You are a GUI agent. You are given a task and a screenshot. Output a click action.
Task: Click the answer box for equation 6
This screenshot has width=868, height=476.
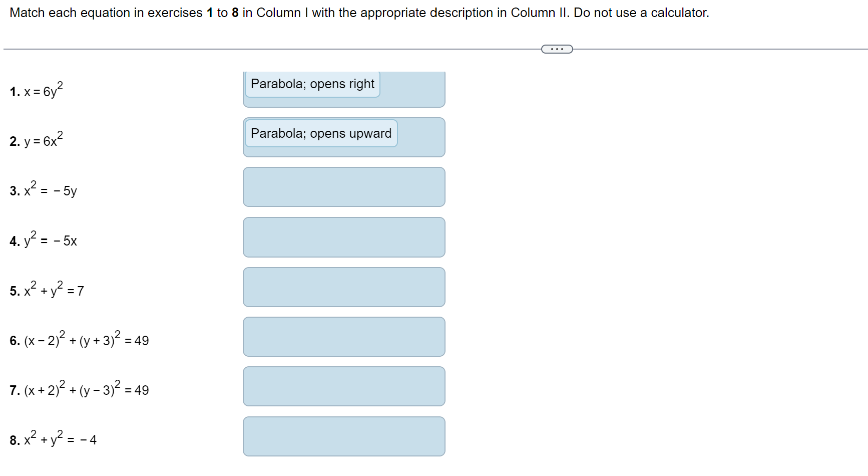pyautogui.click(x=343, y=337)
